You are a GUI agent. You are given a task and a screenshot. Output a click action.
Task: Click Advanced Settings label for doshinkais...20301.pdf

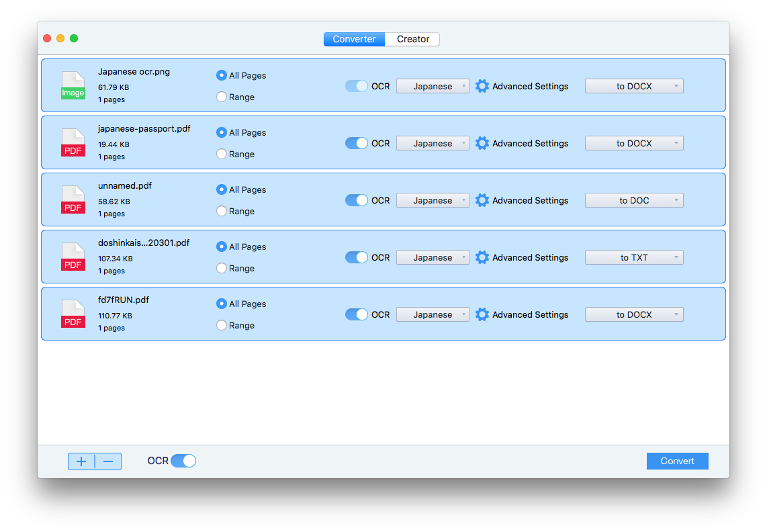[530, 257]
